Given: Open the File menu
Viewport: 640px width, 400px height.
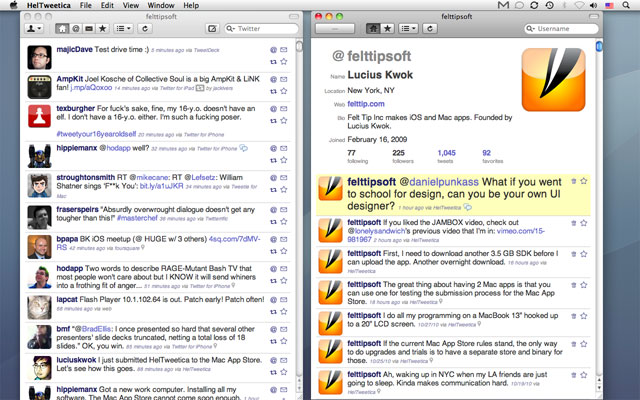Looking at the screenshot, I should tap(86, 5).
